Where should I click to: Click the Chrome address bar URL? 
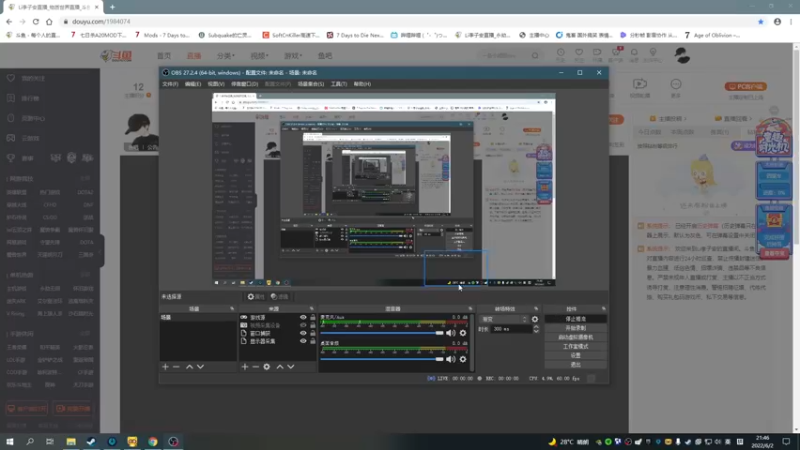tap(101, 22)
